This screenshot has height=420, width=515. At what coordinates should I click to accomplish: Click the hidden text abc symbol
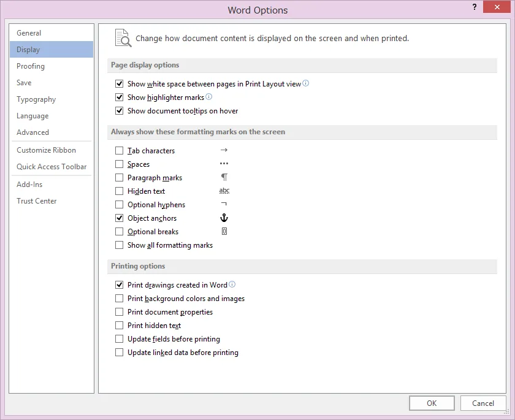click(x=224, y=191)
